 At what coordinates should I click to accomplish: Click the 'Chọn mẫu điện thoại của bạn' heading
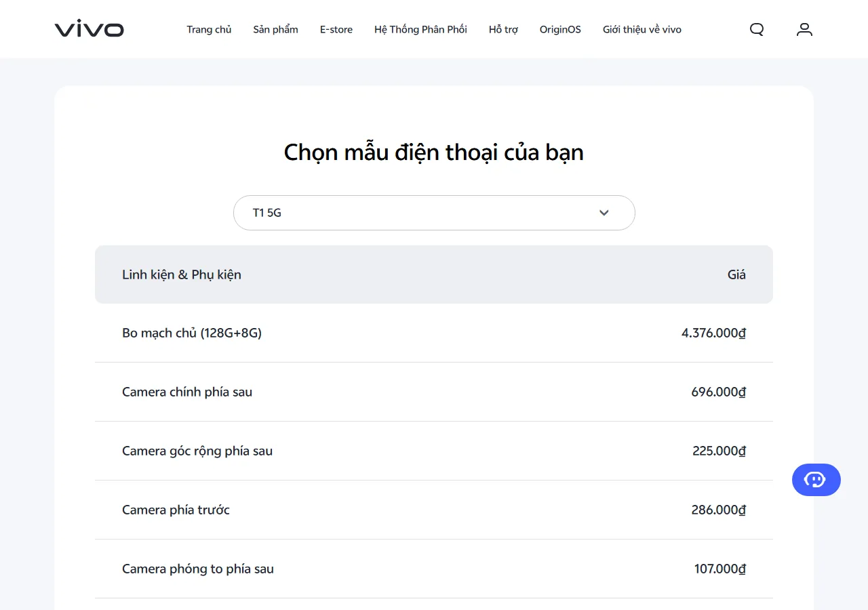pos(434,152)
